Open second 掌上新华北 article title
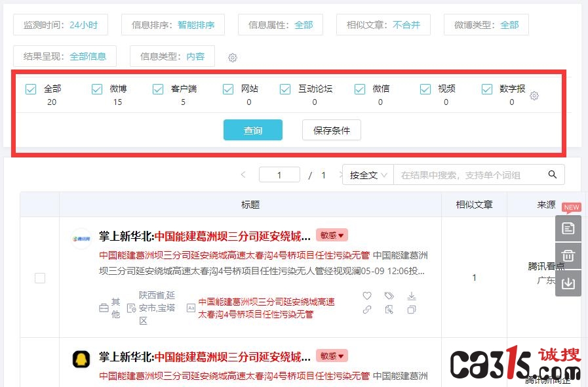Image resolution: width=588 pixels, height=387 pixels. coord(205,357)
